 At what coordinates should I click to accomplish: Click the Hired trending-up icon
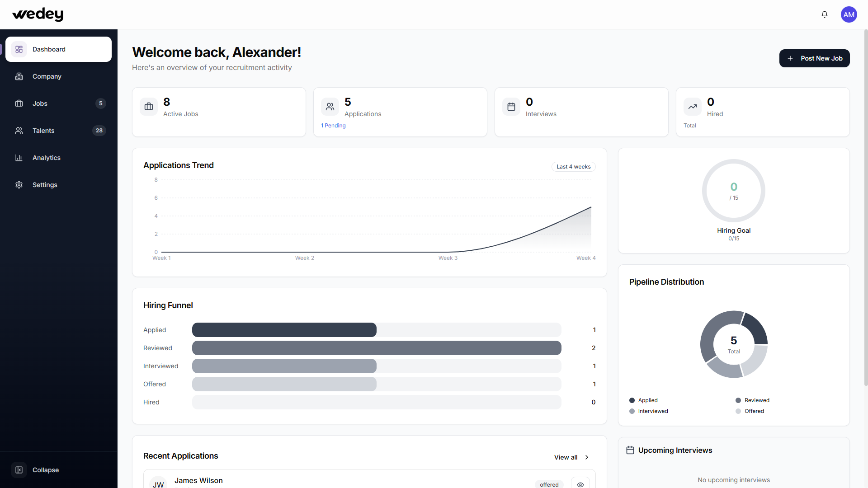[x=693, y=107]
